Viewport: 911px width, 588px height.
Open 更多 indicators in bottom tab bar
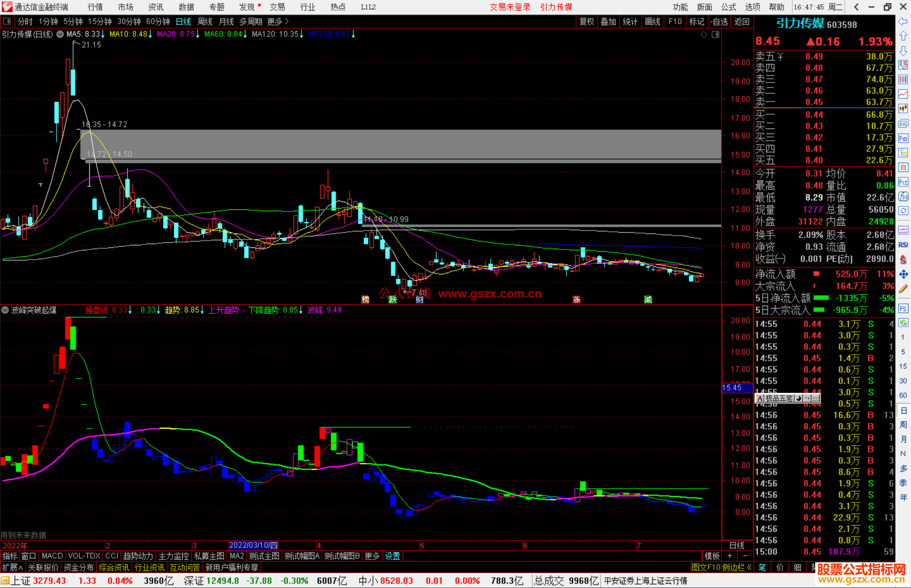coord(372,556)
